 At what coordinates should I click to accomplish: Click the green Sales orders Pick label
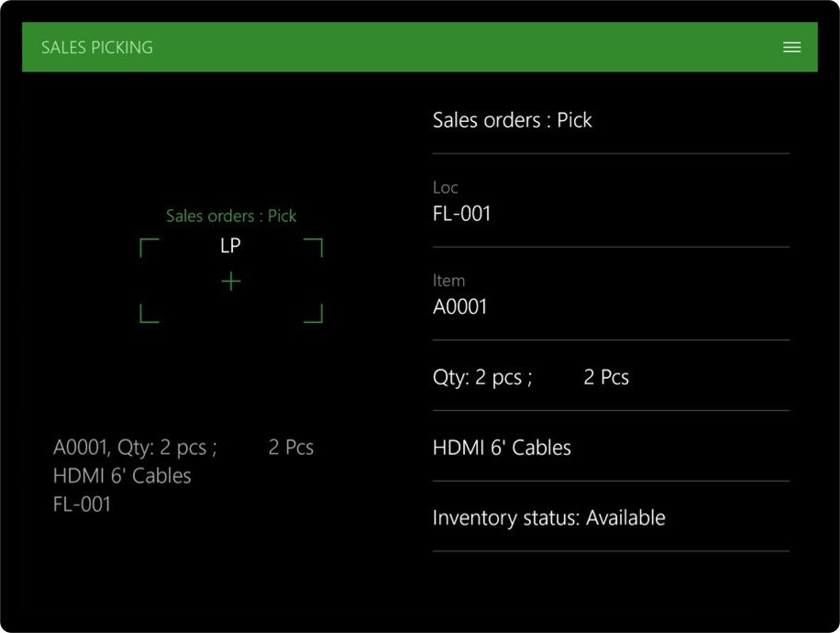(230, 216)
